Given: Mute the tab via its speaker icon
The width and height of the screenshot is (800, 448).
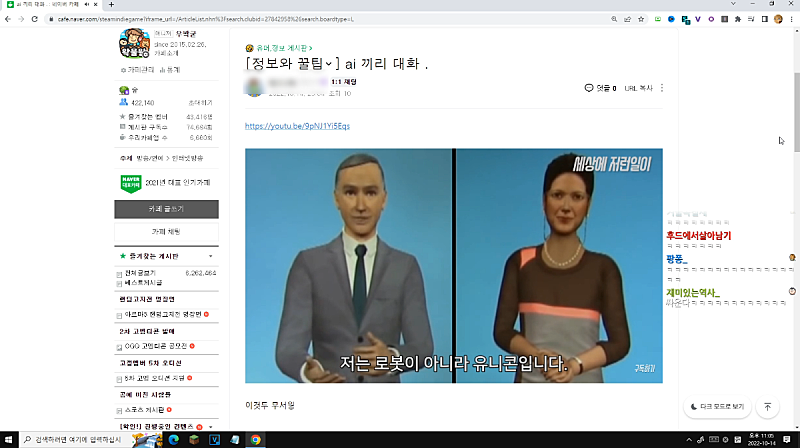Looking at the screenshot, I should click(x=87, y=4).
